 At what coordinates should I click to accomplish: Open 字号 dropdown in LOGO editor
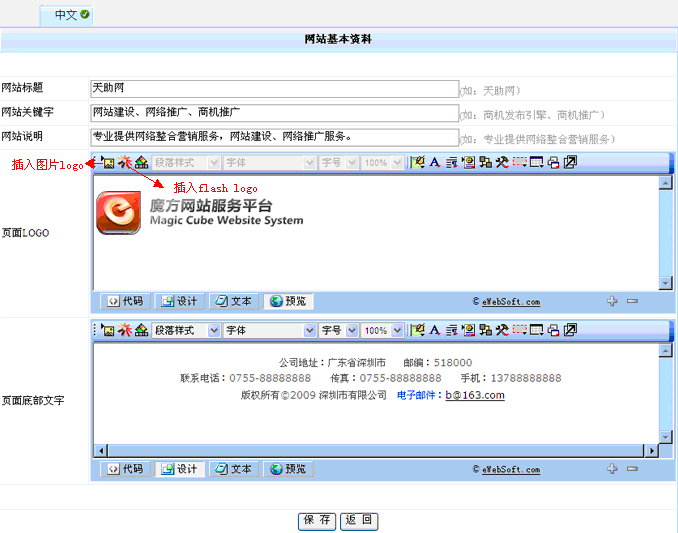pos(339,163)
